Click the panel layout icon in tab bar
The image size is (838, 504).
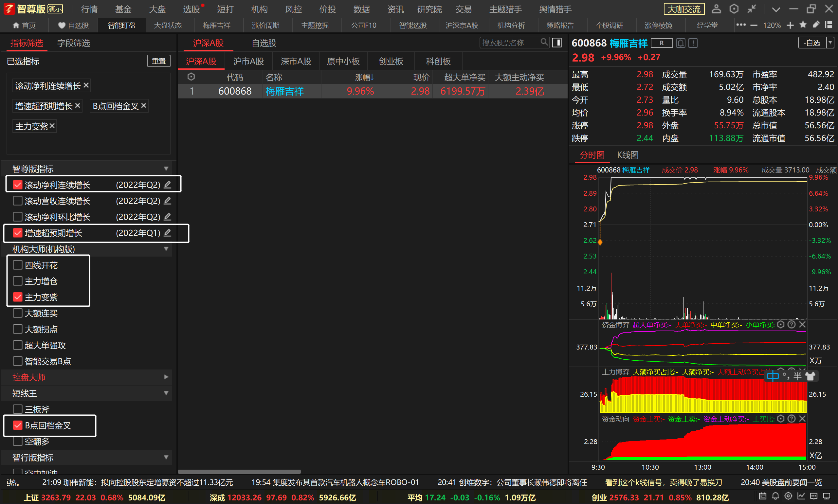click(x=829, y=25)
